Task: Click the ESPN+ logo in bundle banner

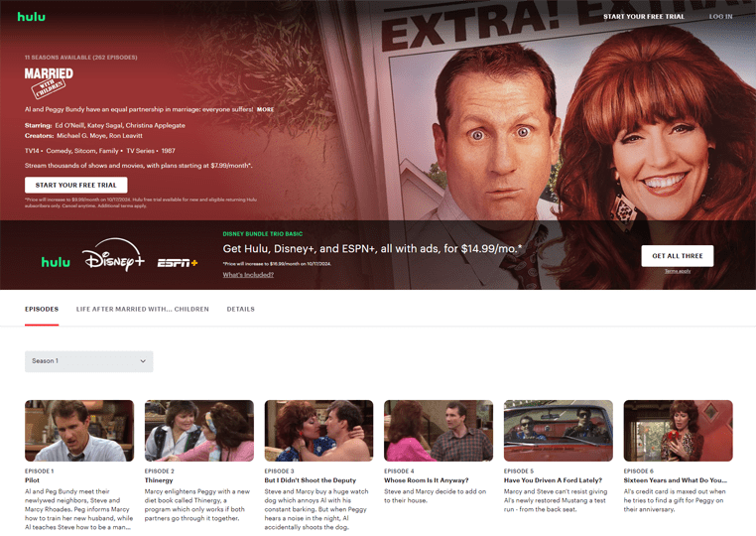Action: point(178,263)
